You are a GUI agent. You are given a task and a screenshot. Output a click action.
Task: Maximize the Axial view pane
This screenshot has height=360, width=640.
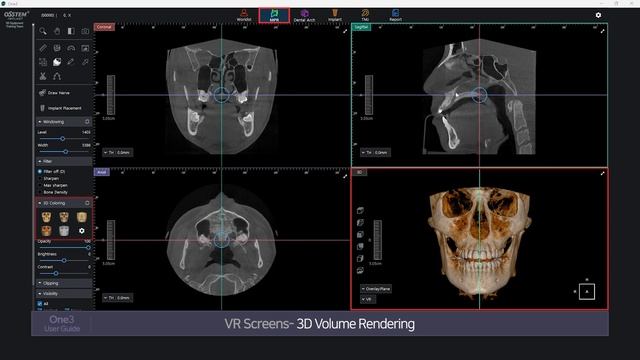(x=345, y=176)
